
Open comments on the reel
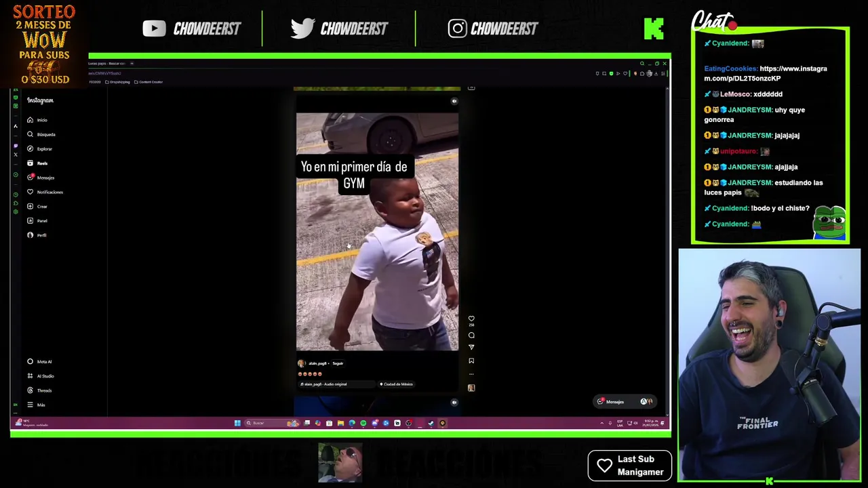[x=471, y=335]
